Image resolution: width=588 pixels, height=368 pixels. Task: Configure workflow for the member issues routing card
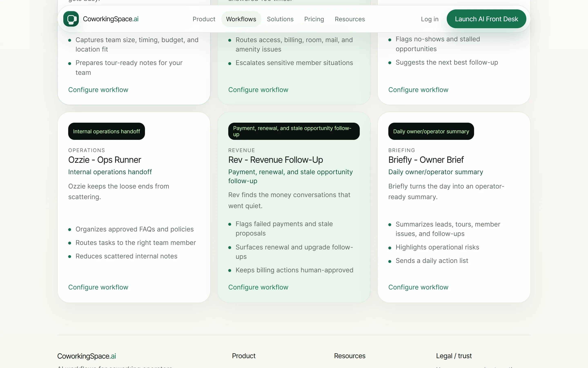[258, 90]
